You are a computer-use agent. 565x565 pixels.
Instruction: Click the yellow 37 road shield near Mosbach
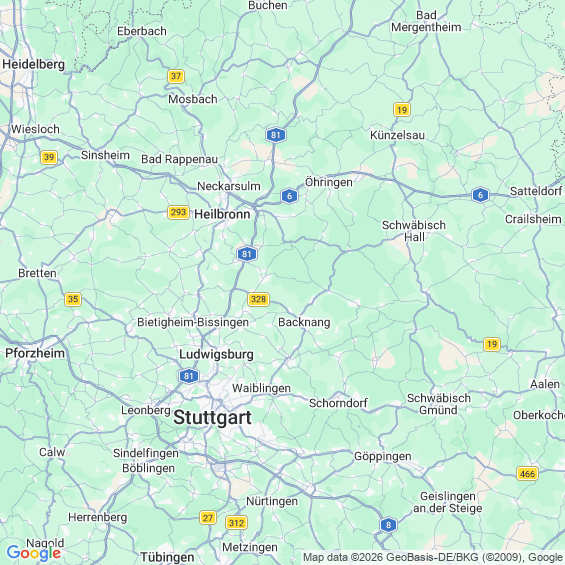[176, 76]
